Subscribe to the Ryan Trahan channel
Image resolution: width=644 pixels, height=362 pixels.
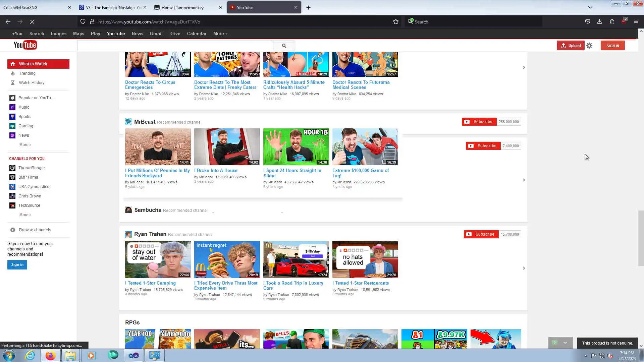pyautogui.click(x=481, y=234)
